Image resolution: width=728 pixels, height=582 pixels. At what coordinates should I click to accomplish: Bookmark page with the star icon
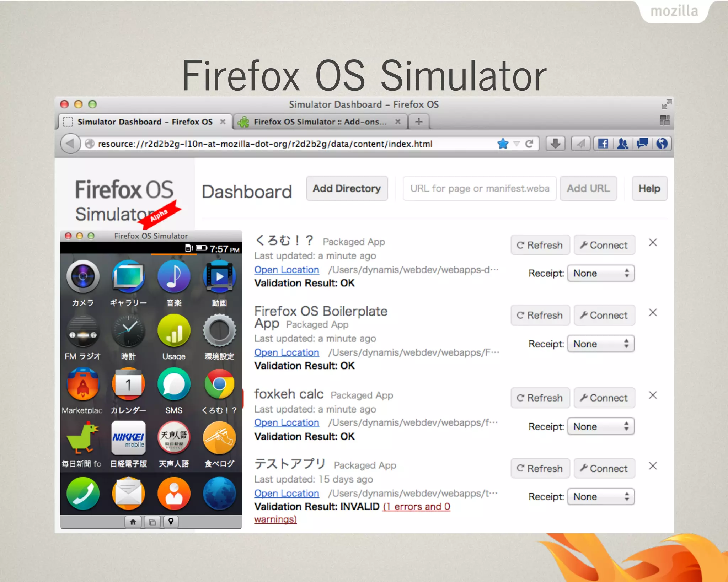(503, 144)
